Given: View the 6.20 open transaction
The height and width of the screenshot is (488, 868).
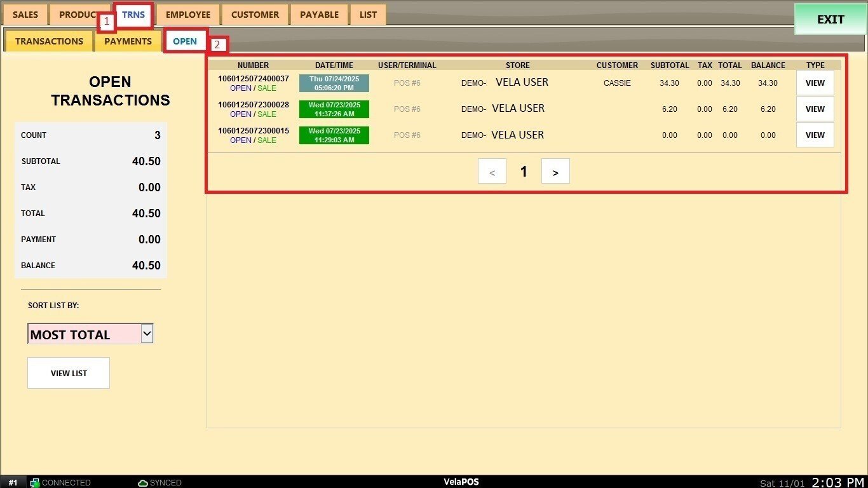Looking at the screenshot, I should coord(815,109).
